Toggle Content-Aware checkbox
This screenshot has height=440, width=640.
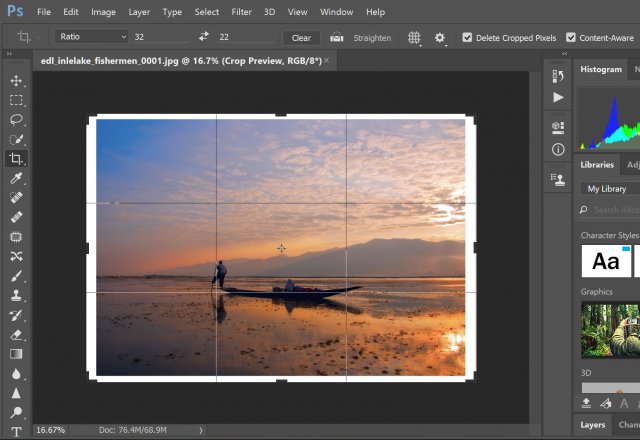pos(571,38)
